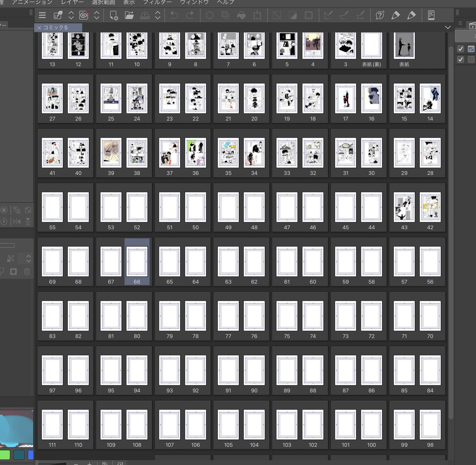
Task: Toggle the second checked checkbox in right panel
Action: 461,60
